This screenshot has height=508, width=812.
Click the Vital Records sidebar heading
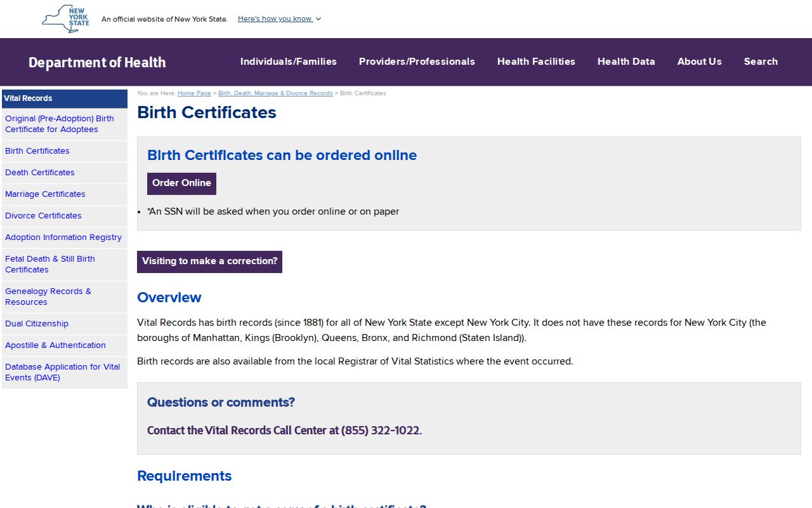(x=65, y=98)
